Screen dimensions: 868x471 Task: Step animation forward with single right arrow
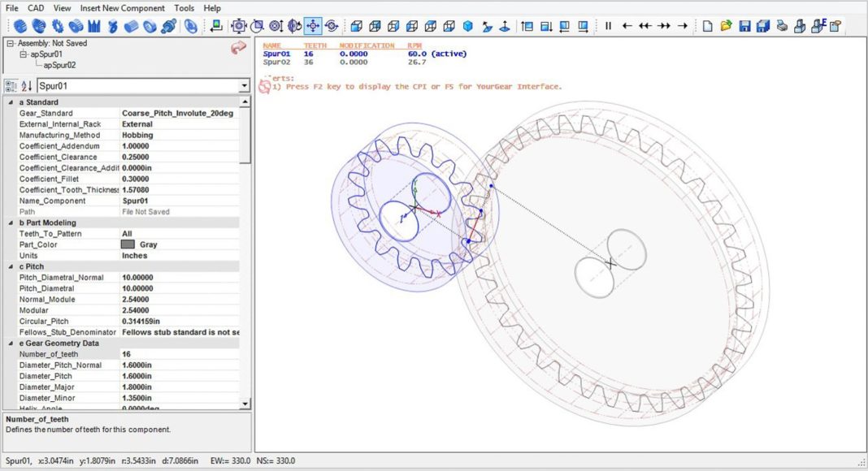pyautogui.click(x=683, y=26)
